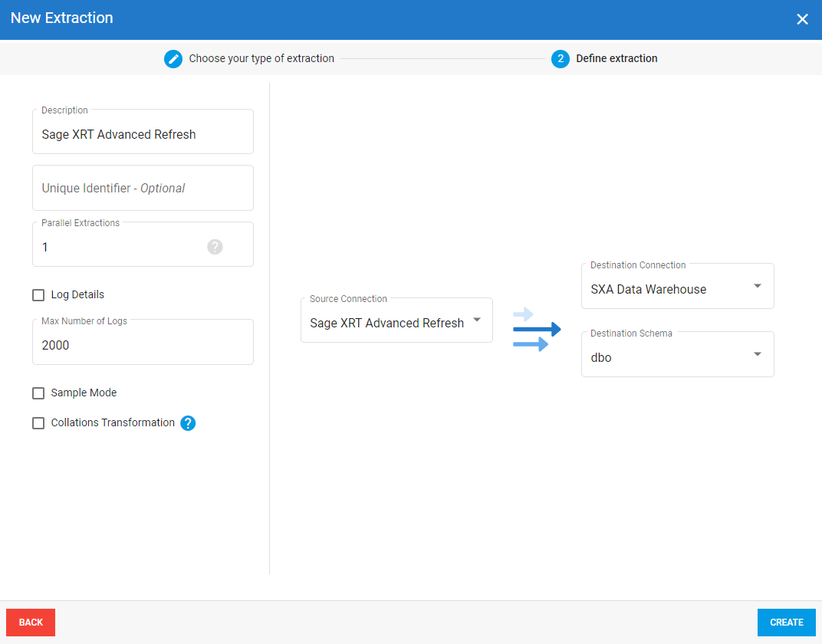Select the Define extraction step

[616, 59]
